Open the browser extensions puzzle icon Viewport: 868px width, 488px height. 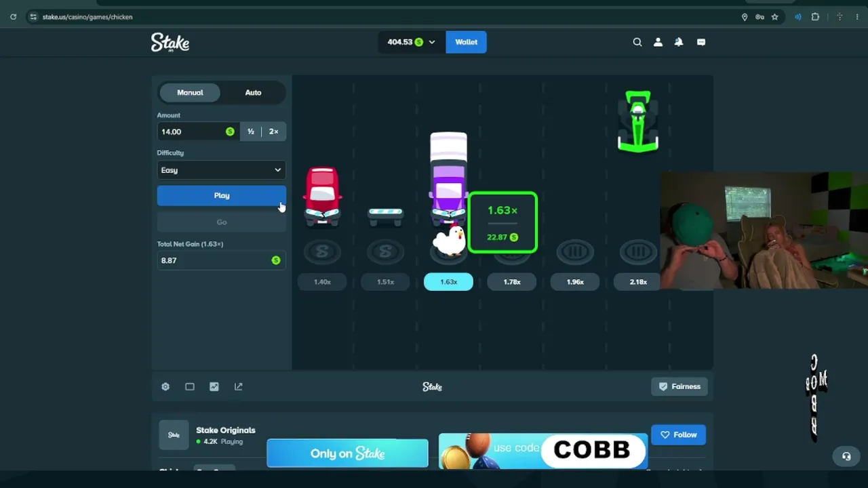coord(815,17)
